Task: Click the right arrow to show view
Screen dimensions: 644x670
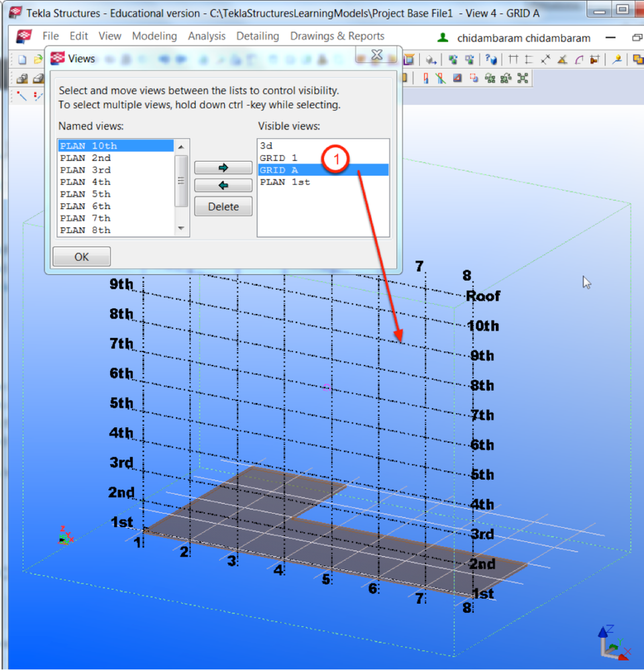Action: coord(223,168)
